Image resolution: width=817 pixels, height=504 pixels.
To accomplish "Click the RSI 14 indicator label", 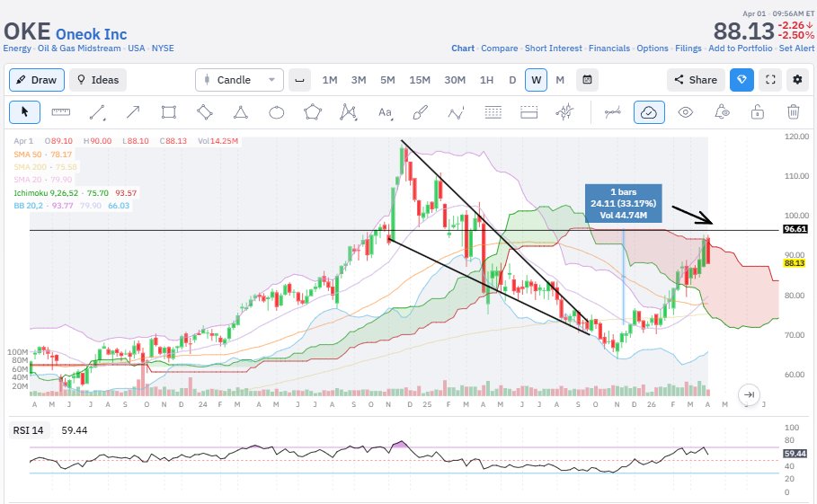I will [28, 430].
